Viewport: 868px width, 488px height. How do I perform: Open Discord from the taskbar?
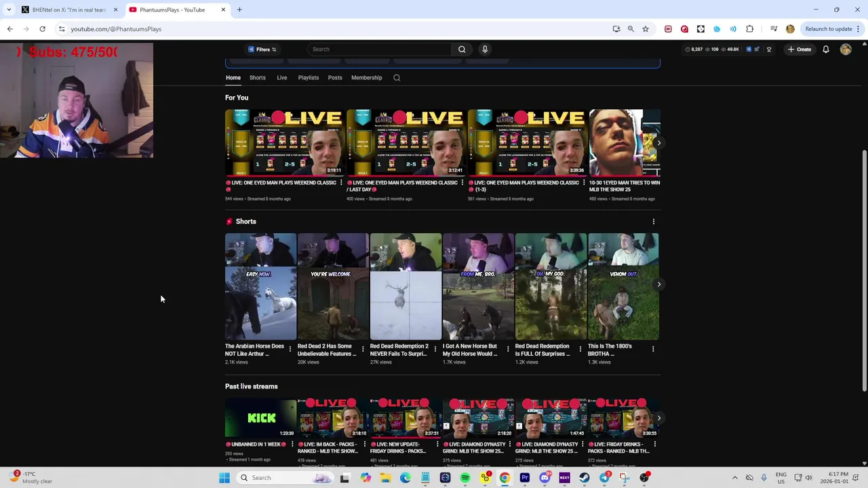[x=545, y=478]
